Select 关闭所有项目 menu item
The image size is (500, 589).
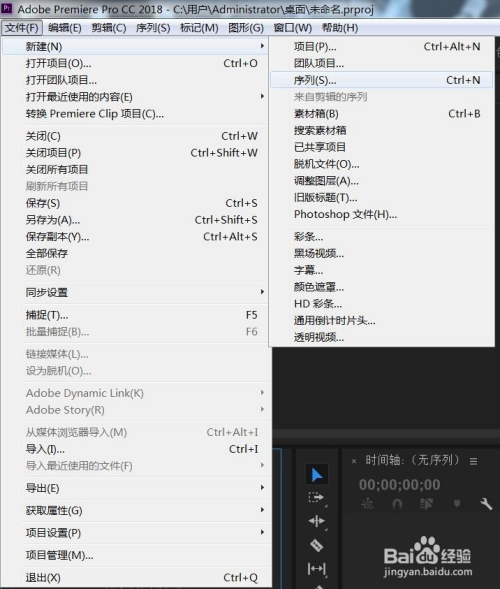coord(135,169)
